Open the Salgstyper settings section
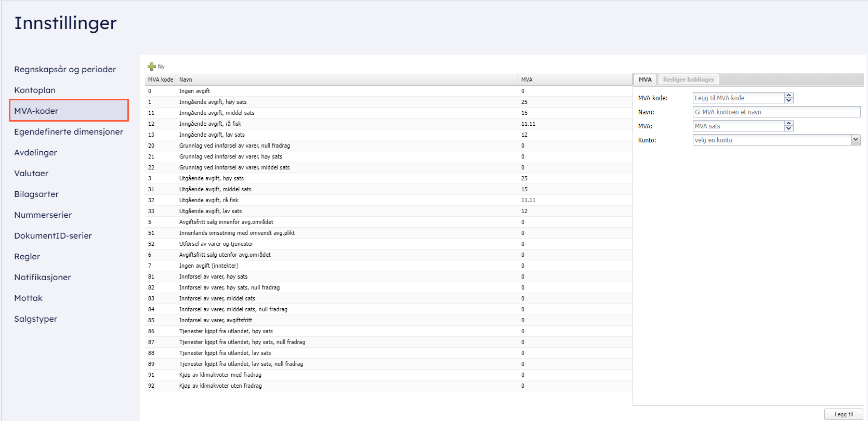Image resolution: width=868 pixels, height=421 pixels. (36, 319)
